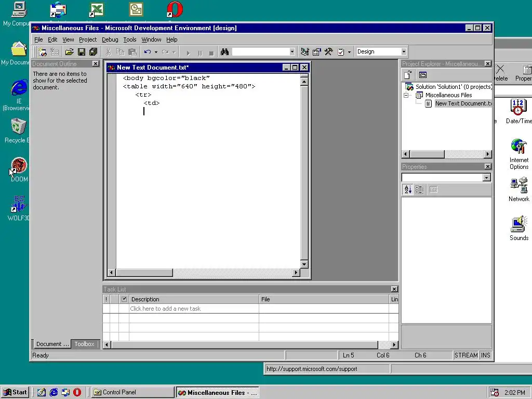Click the Sounds icon in Control Panel
The height and width of the screenshot is (399, 532).
pos(519,224)
